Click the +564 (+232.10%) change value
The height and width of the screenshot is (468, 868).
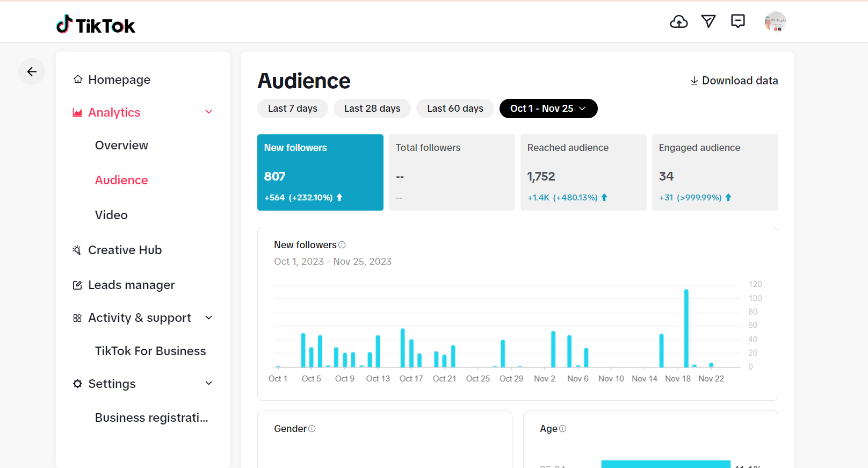[303, 198]
